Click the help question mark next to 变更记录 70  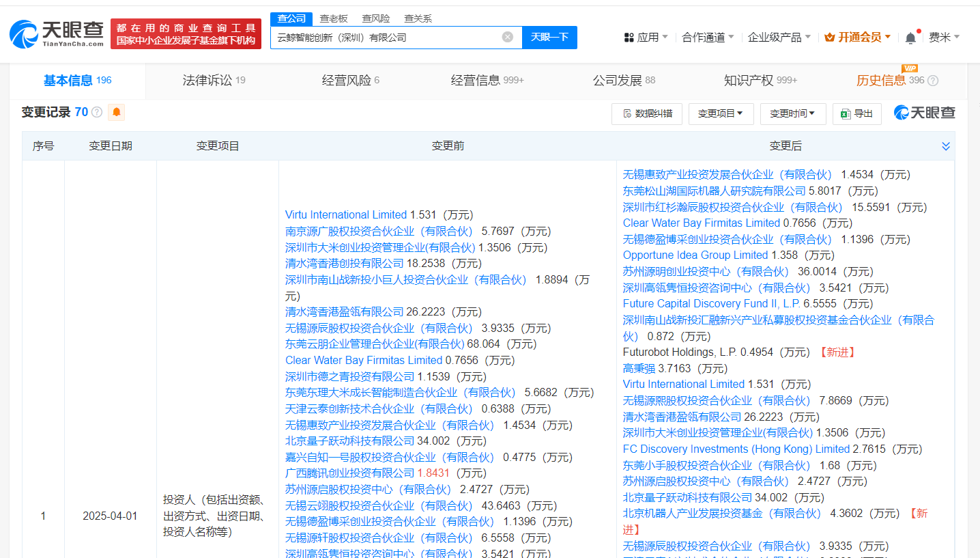pos(97,113)
